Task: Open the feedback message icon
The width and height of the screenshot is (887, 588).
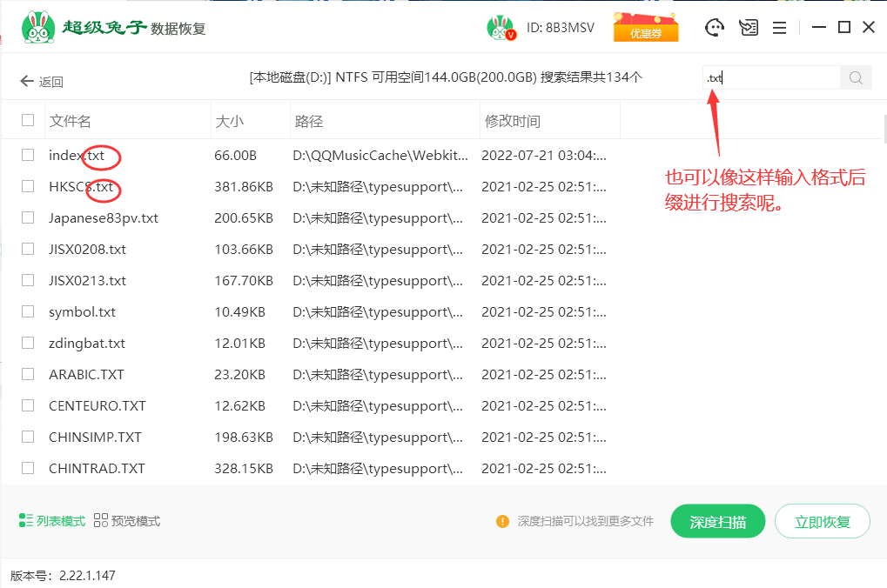Action: click(x=749, y=28)
